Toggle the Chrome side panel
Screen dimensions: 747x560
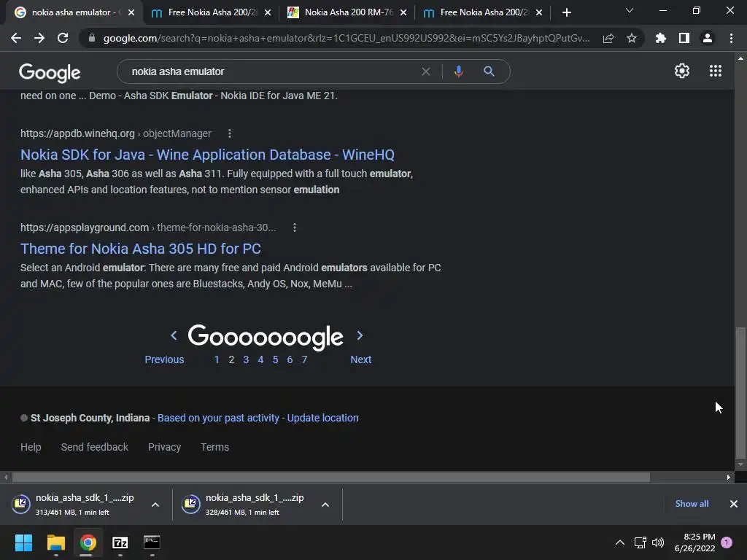[x=684, y=38]
